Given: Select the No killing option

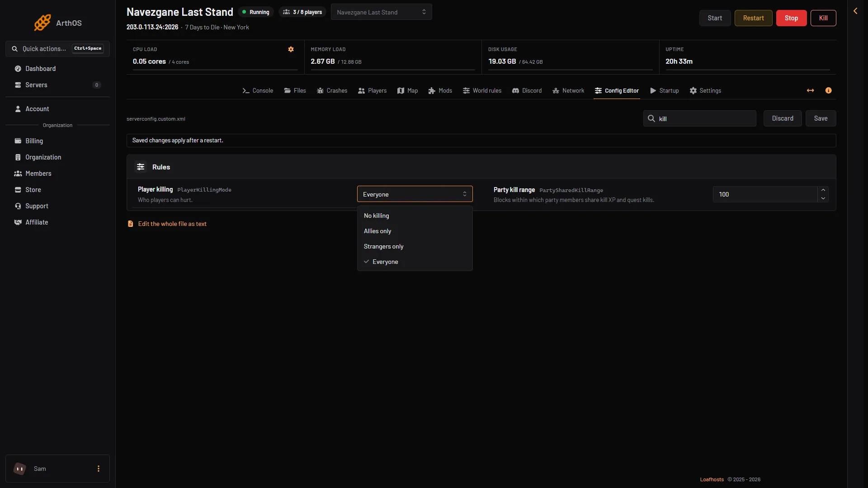Looking at the screenshot, I should [415, 216].
